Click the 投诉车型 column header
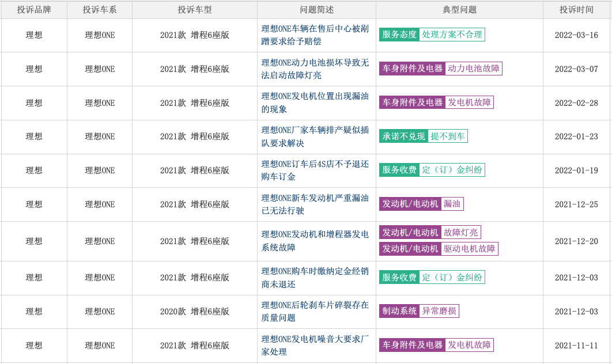This screenshot has height=364, width=612. coord(195,10)
